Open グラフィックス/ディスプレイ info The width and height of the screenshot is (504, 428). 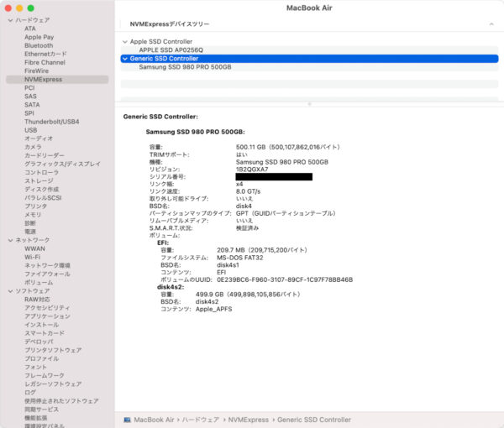coord(63,164)
